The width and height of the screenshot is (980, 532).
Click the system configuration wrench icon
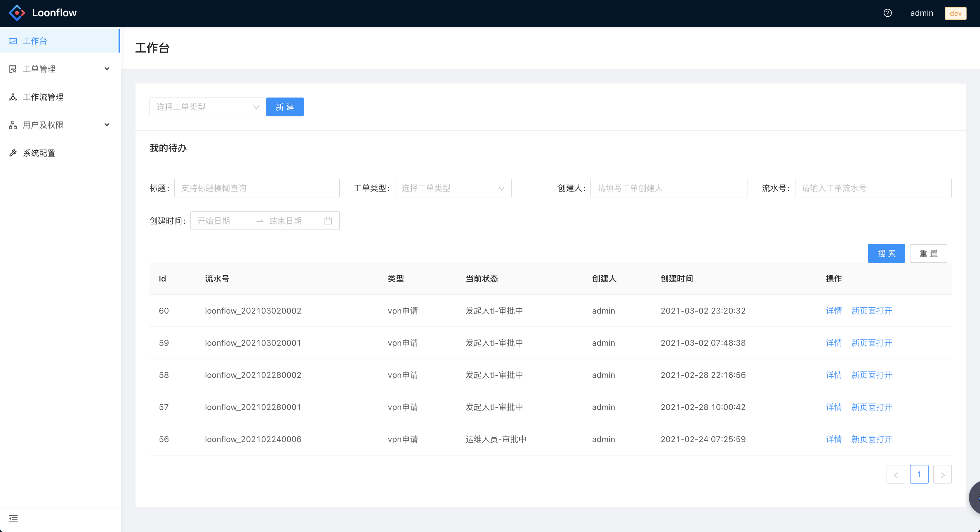click(x=13, y=153)
